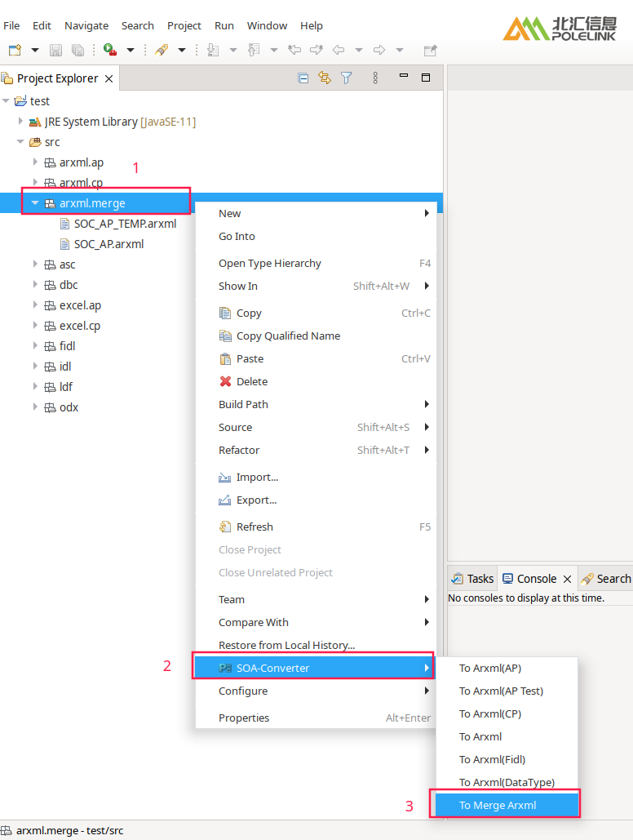Expand the asc package
Screen dimensions: 633x840
pyautogui.click(x=35, y=264)
